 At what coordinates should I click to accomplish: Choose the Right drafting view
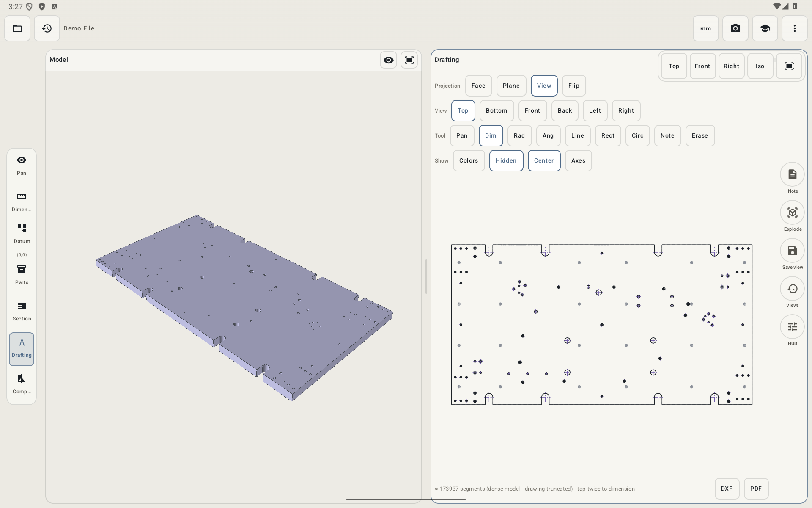(626, 111)
